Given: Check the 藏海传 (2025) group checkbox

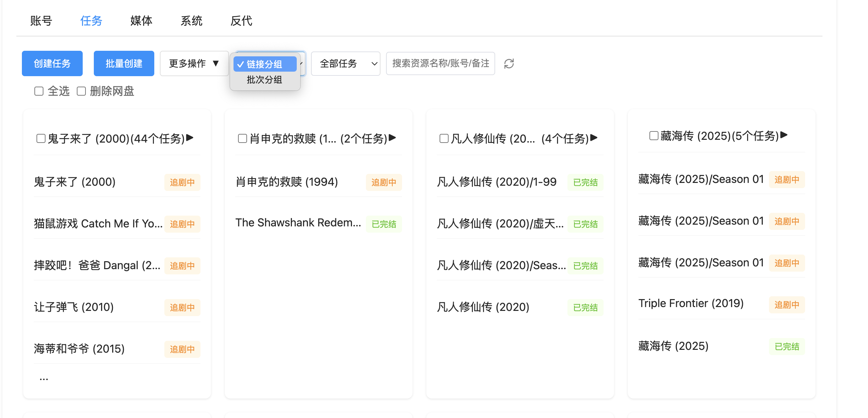Looking at the screenshot, I should [x=654, y=136].
